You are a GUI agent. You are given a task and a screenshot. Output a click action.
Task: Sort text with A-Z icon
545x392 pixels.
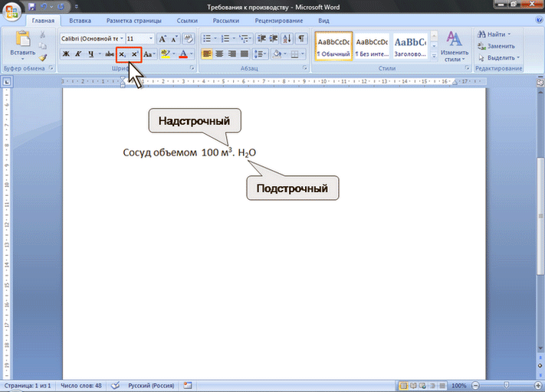(287, 38)
